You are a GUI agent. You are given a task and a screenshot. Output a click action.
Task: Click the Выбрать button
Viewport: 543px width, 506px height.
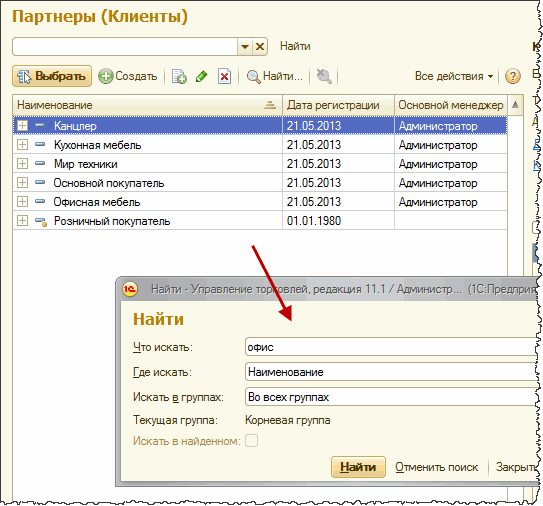coord(52,76)
